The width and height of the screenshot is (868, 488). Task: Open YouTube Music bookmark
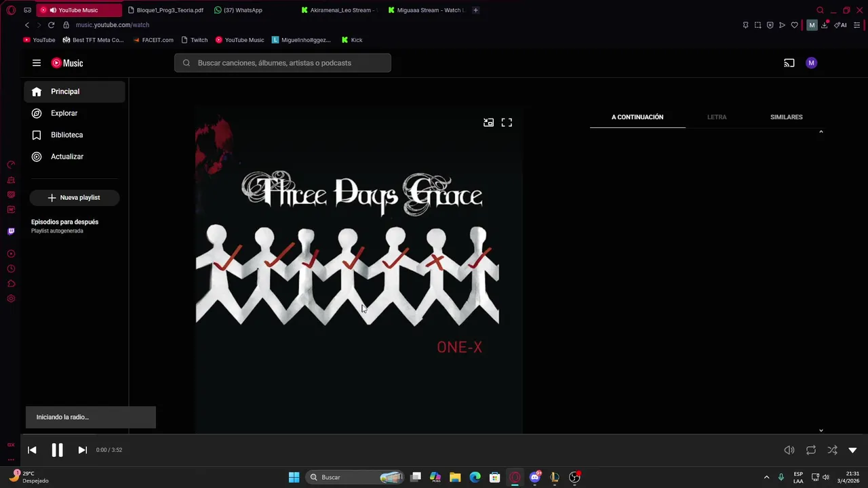point(240,40)
